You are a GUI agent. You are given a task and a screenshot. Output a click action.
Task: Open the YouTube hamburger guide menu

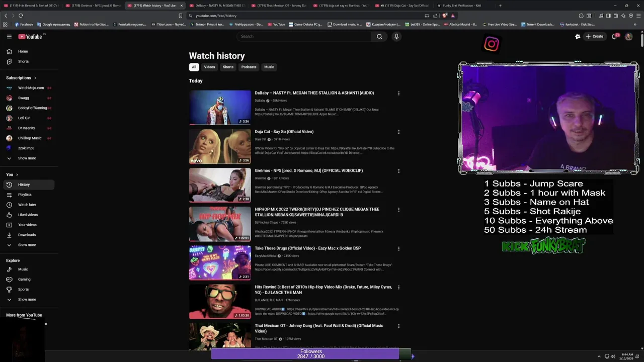point(9,36)
